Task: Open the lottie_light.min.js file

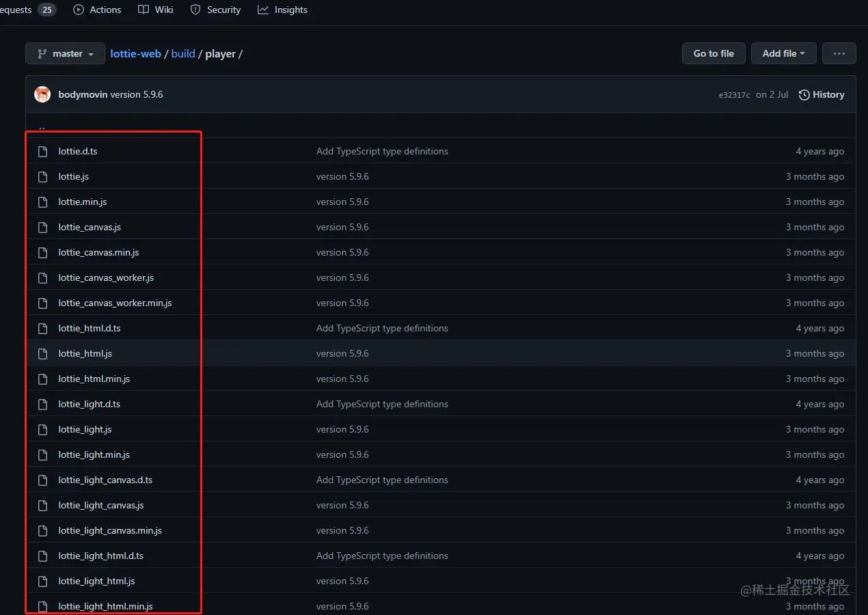Action: pos(94,454)
